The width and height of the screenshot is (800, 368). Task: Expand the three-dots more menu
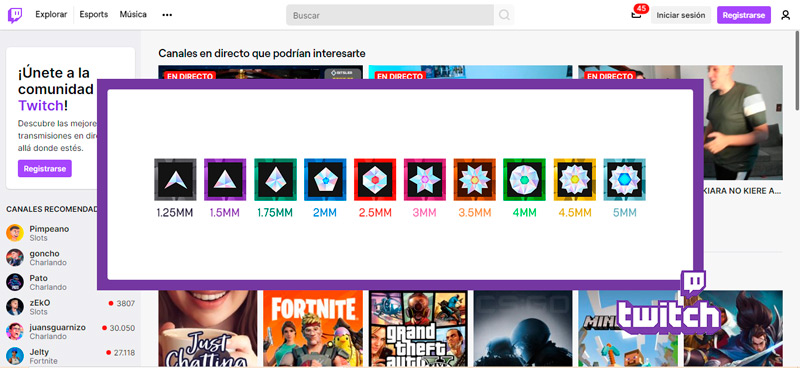167,15
